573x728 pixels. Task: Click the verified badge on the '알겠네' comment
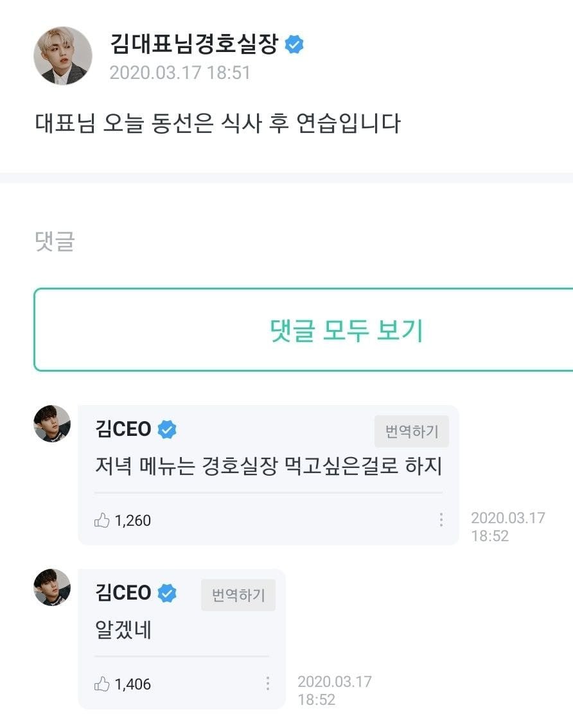[x=167, y=593]
